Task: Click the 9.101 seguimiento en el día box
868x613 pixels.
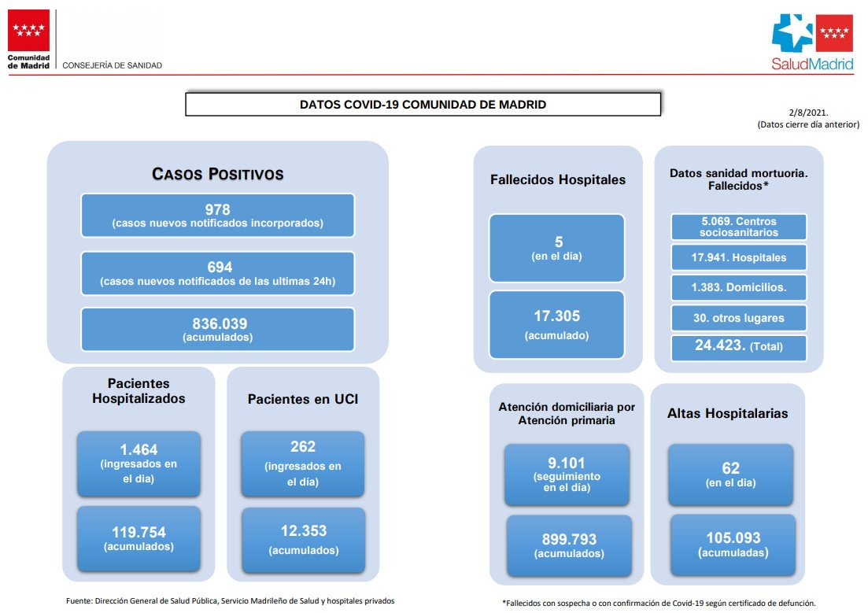Action: 567,475
